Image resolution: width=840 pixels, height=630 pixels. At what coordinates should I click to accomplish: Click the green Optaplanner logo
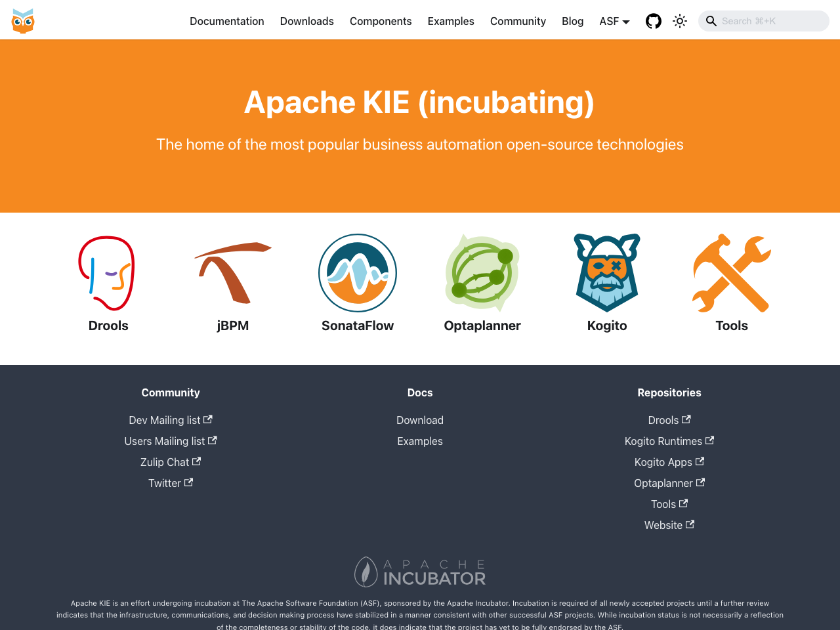482,273
